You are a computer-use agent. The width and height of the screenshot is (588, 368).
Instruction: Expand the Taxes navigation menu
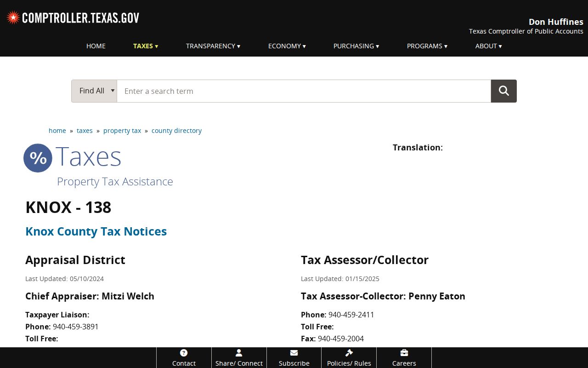pyautogui.click(x=146, y=46)
